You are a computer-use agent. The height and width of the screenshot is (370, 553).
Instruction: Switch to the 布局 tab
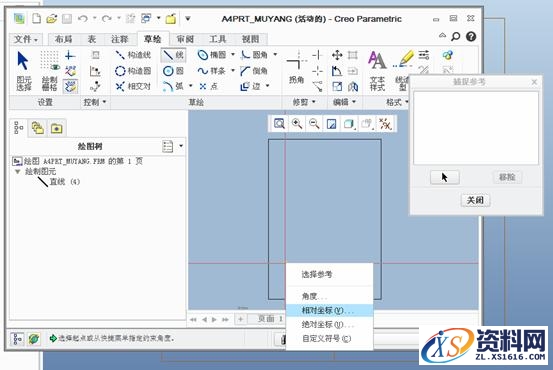64,39
